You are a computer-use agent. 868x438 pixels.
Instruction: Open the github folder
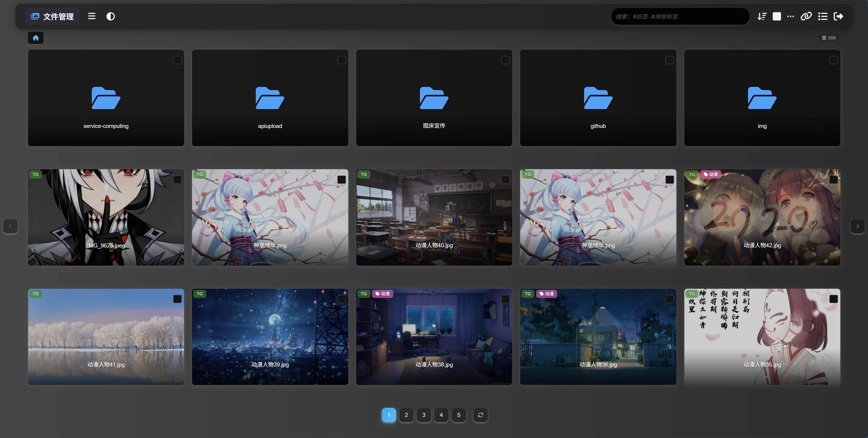598,98
